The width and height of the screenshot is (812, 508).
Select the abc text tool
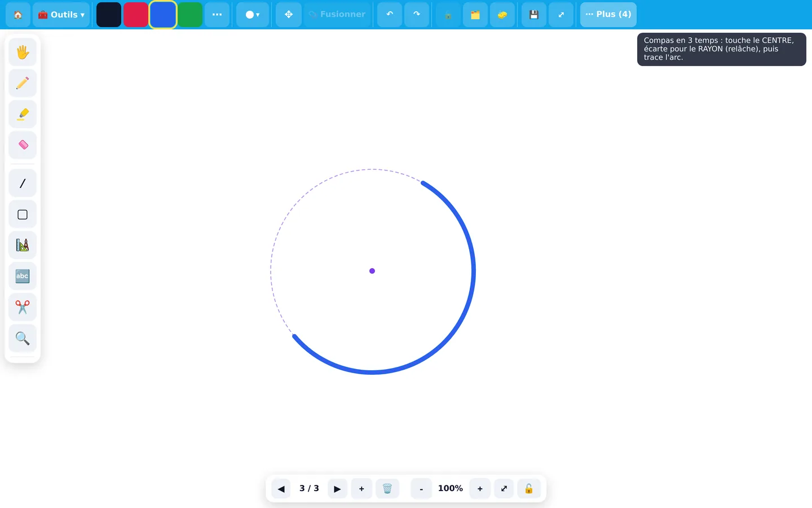[23, 277]
